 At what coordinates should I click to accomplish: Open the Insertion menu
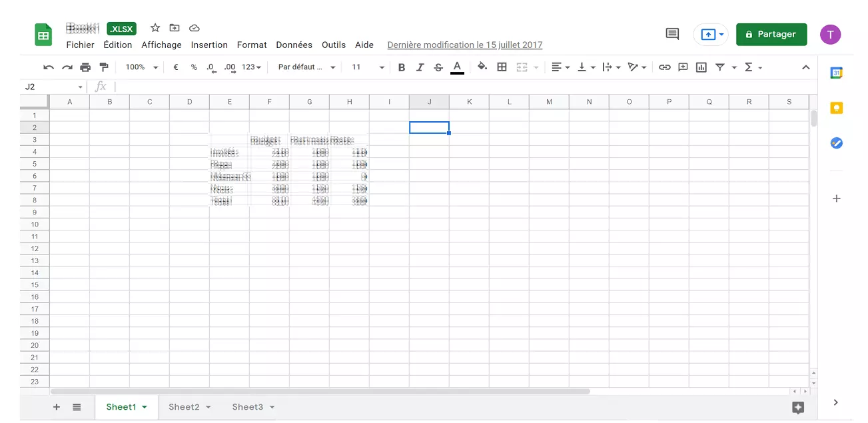pos(209,45)
